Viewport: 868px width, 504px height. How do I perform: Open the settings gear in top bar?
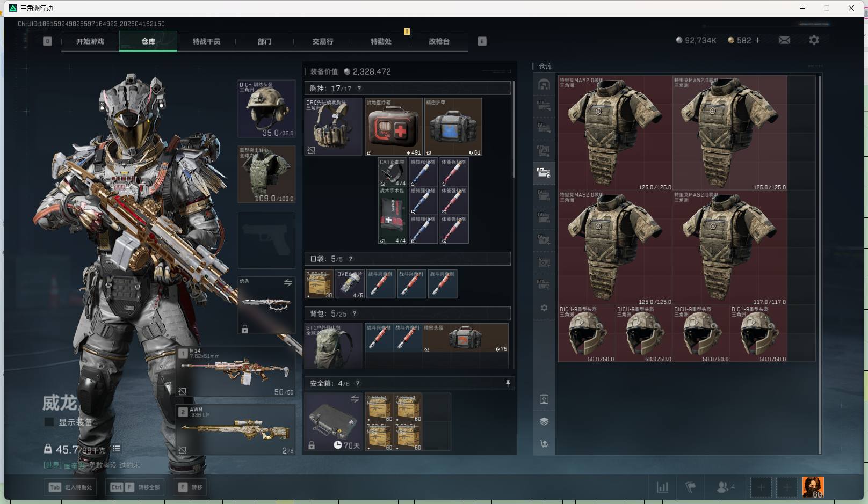[814, 40]
